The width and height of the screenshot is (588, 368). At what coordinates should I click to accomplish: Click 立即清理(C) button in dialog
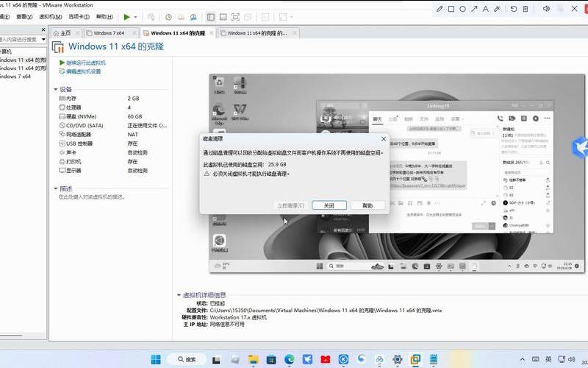290,205
